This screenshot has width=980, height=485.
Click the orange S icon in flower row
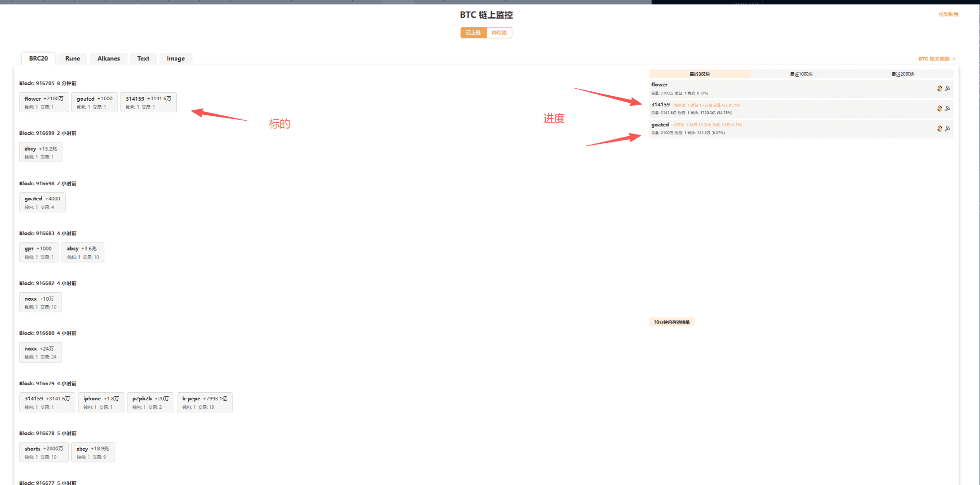click(x=939, y=89)
